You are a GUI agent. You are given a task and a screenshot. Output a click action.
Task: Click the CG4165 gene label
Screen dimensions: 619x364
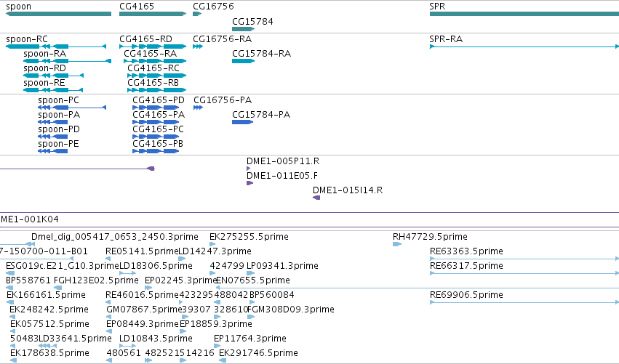click(x=137, y=7)
